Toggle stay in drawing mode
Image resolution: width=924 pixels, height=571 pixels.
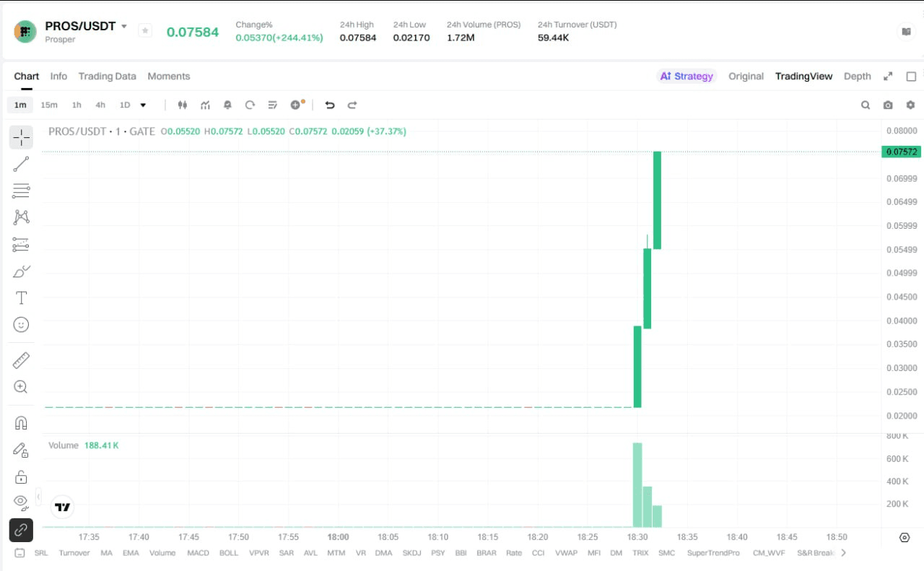point(21,450)
